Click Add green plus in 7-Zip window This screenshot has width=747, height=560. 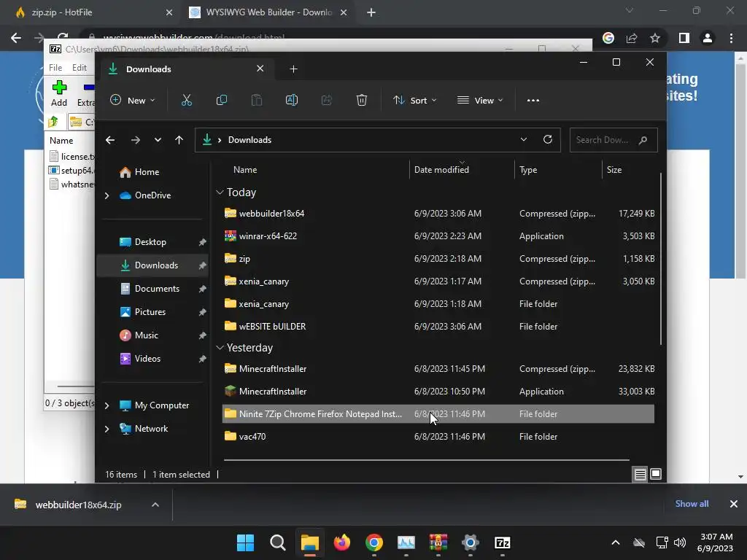59,93
